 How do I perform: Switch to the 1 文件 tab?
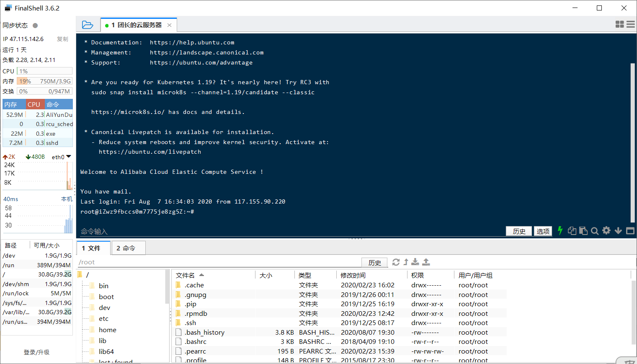(93, 248)
